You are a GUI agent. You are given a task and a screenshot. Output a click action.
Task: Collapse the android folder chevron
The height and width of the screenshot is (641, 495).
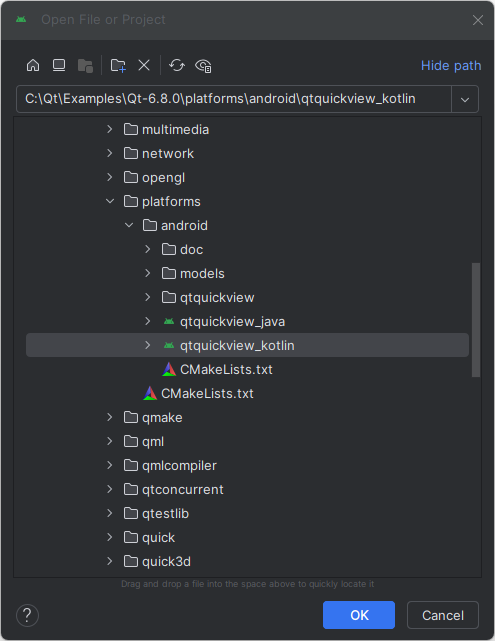coord(129,225)
